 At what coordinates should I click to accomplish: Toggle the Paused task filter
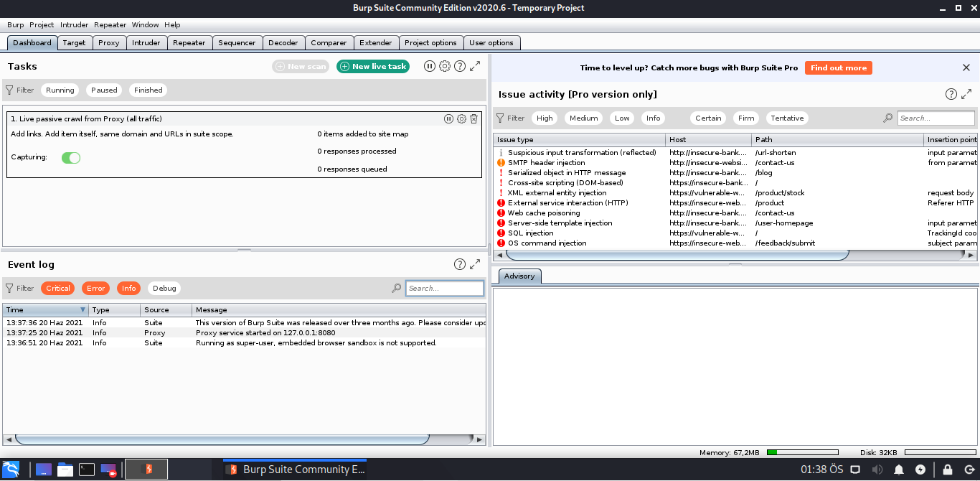(104, 90)
